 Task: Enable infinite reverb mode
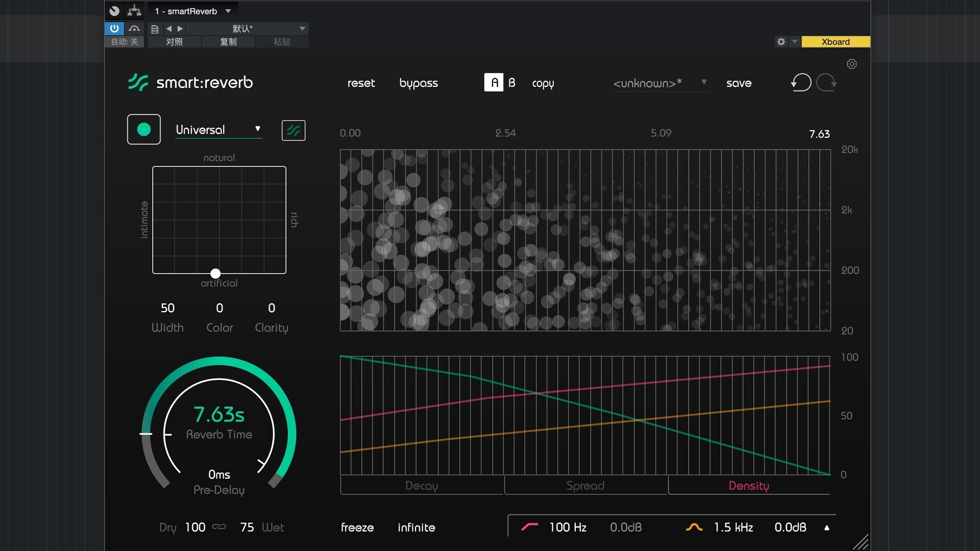coord(416,528)
